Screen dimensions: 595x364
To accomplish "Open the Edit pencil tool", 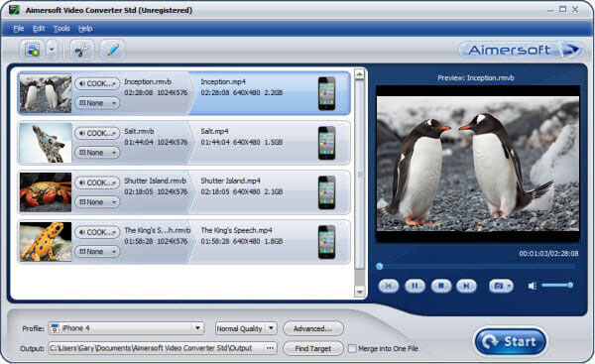I will point(113,50).
